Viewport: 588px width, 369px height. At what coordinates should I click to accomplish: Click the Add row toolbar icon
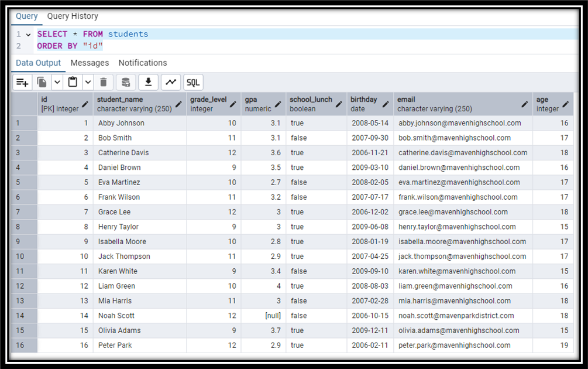[x=22, y=82]
